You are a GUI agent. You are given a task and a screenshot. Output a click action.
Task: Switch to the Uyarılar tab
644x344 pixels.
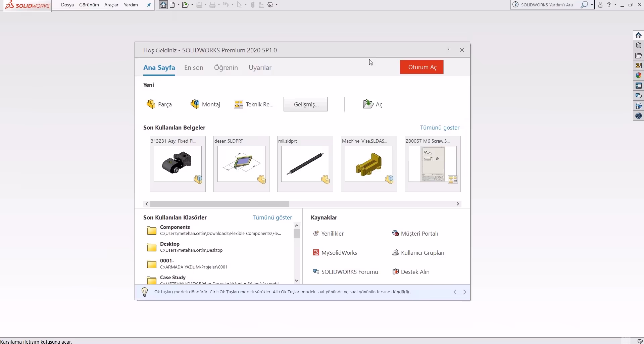(x=260, y=67)
